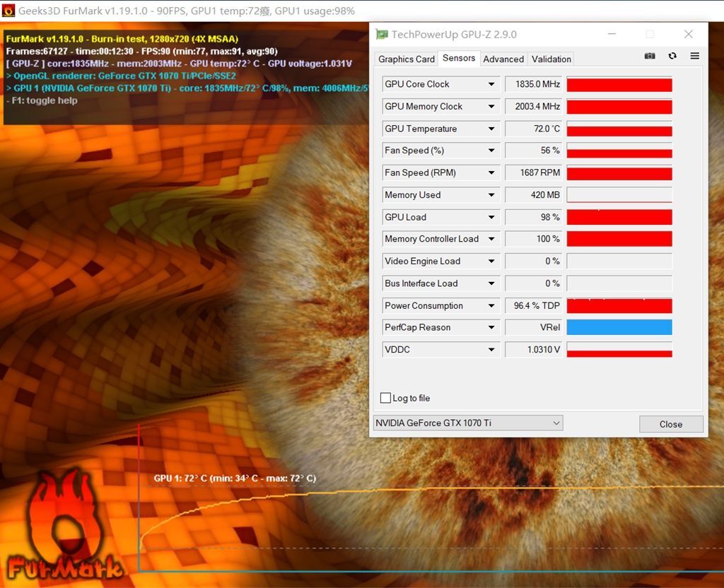
Task: Click the Fan Speed (RPM) history graph
Action: point(619,173)
